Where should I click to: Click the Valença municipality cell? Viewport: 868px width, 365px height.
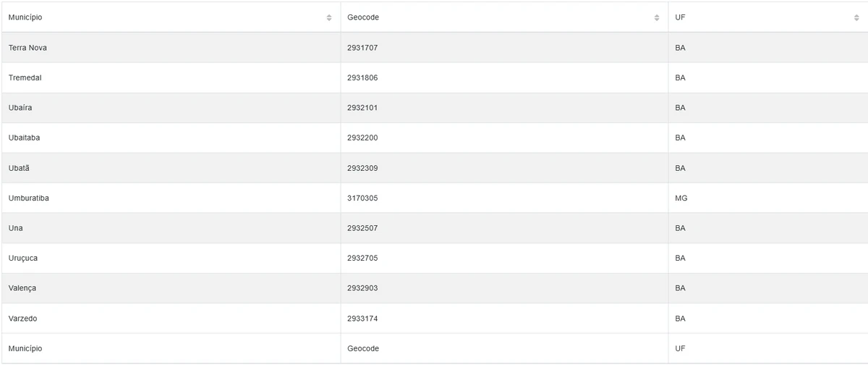22,288
